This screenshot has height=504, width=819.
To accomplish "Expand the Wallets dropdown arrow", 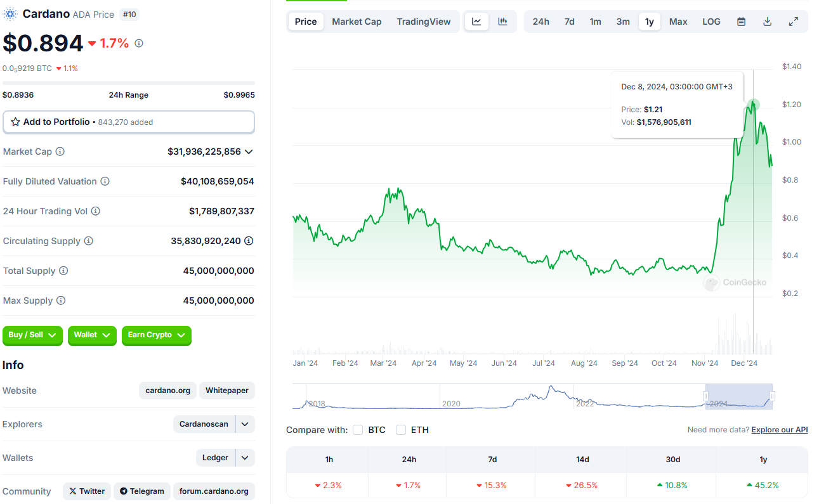I will point(245,458).
